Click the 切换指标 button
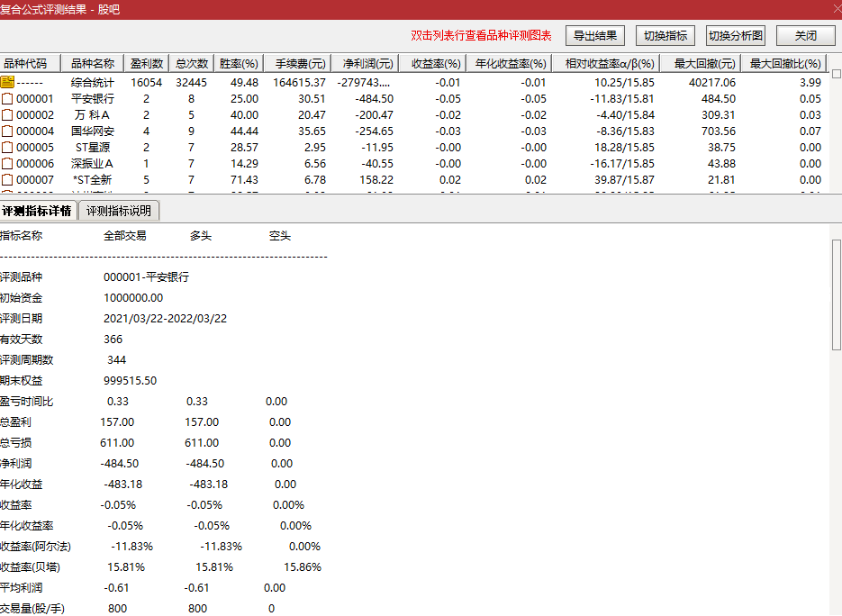 [x=665, y=36]
